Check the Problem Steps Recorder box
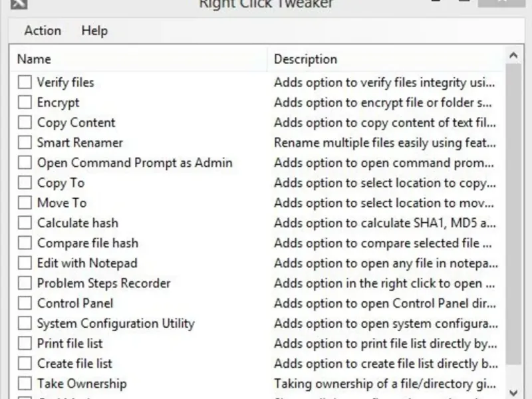Image resolution: width=532 pixels, height=399 pixels. [x=25, y=283]
